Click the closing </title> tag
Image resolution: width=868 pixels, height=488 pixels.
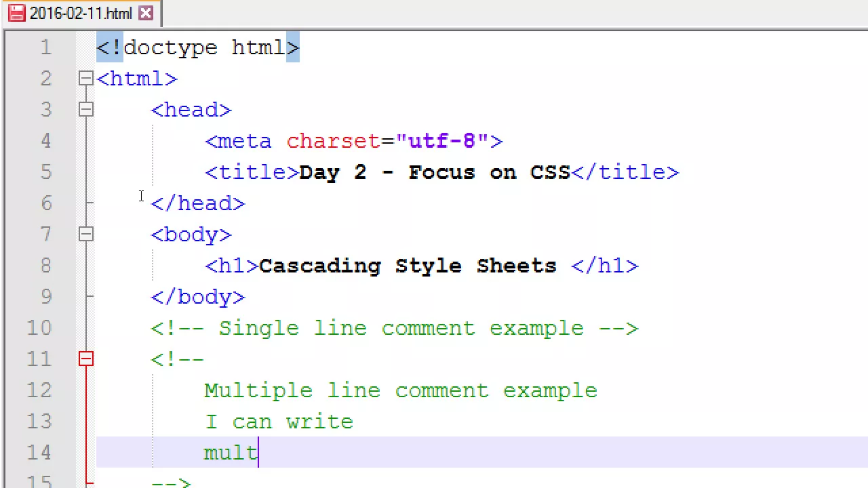[x=625, y=172]
